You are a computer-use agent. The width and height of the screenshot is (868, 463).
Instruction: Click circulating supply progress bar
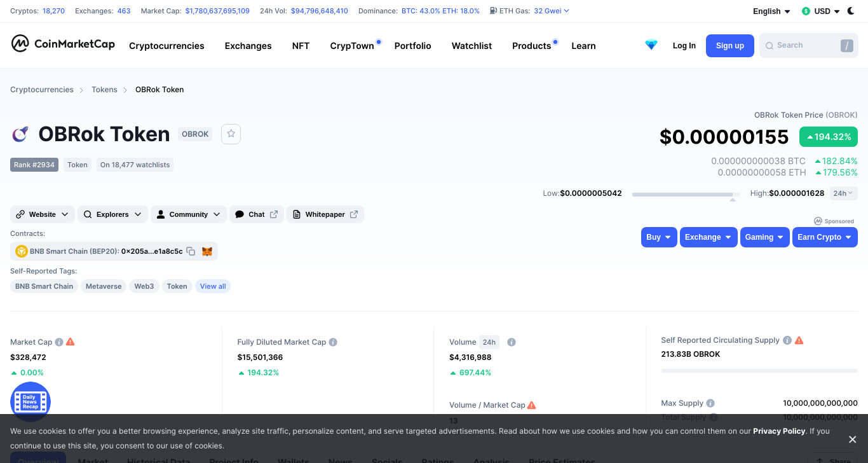click(x=759, y=370)
